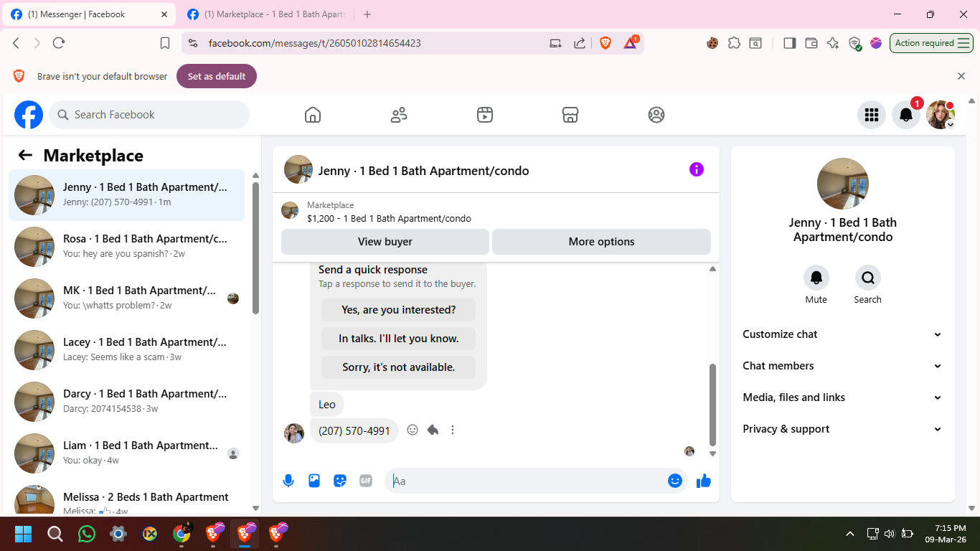Search in conversation using magnifier icon
The width and height of the screenshot is (980, 551).
coord(868,278)
